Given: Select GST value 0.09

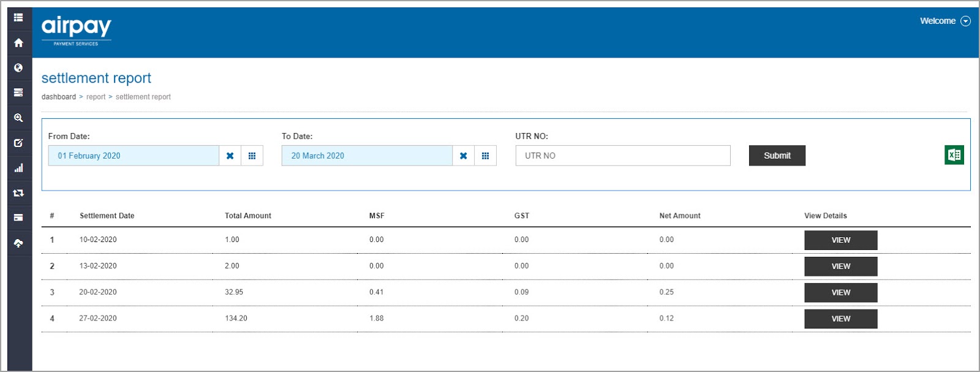Looking at the screenshot, I should [x=522, y=292].
